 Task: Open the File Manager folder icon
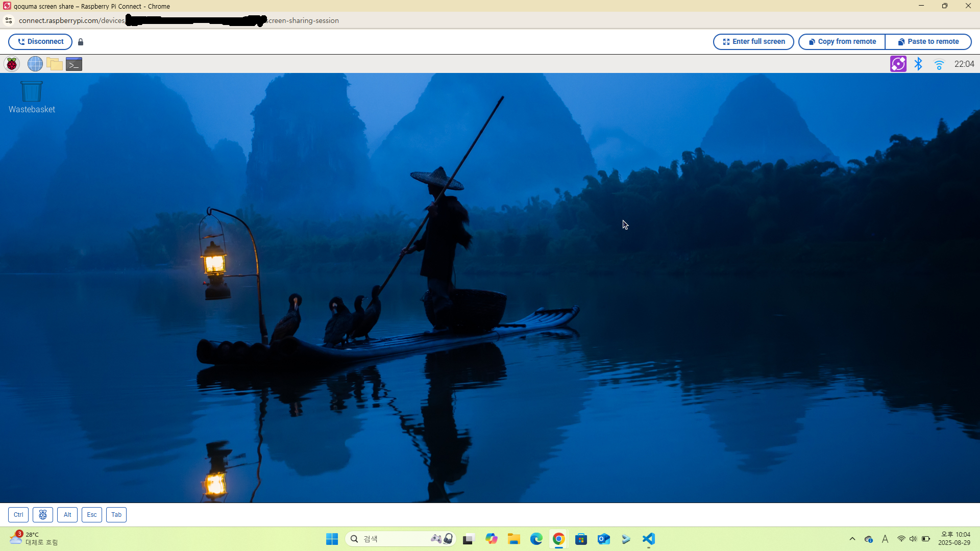55,64
